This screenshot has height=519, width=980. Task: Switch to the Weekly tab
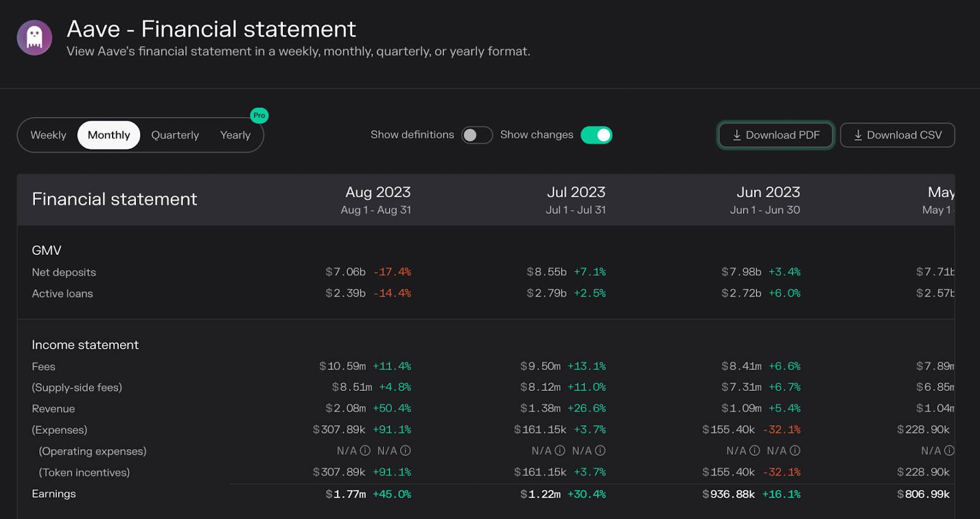coord(48,135)
